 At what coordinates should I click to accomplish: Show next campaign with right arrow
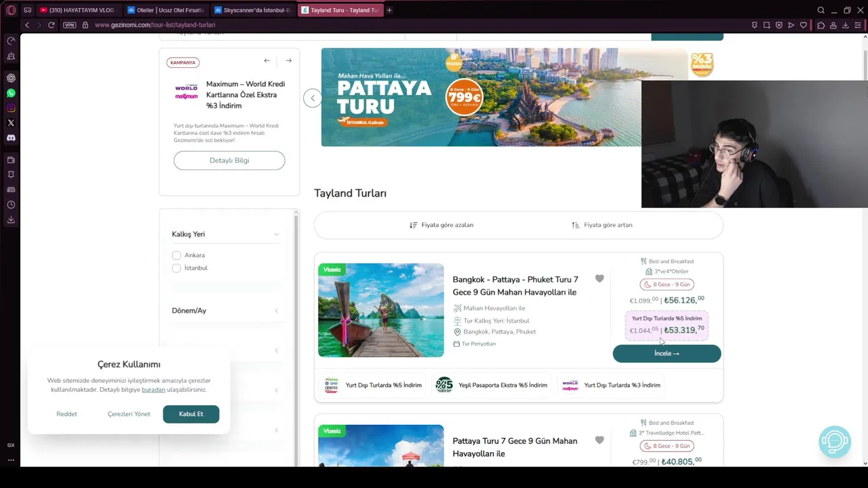point(289,61)
